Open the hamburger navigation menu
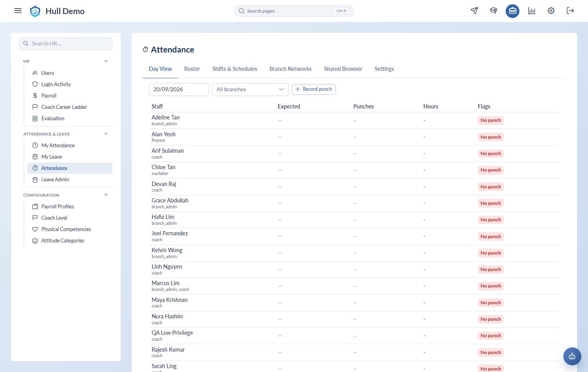This screenshot has height=372, width=588. pyautogui.click(x=18, y=11)
